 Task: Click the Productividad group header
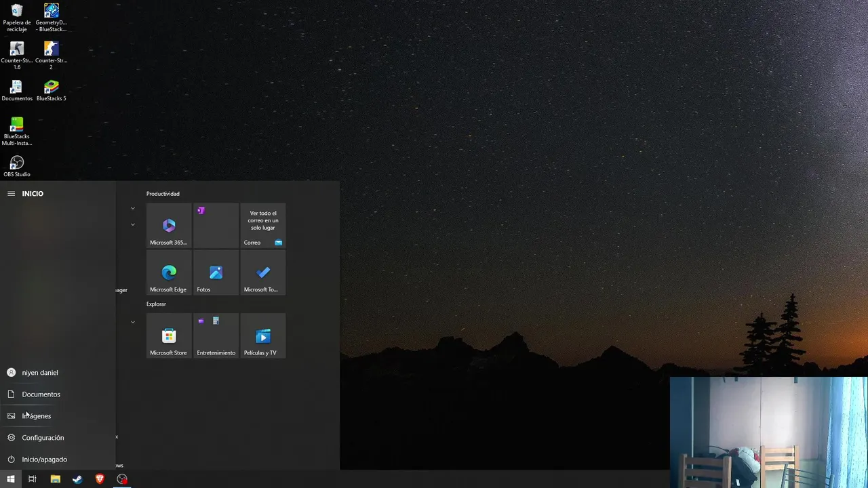click(x=163, y=194)
